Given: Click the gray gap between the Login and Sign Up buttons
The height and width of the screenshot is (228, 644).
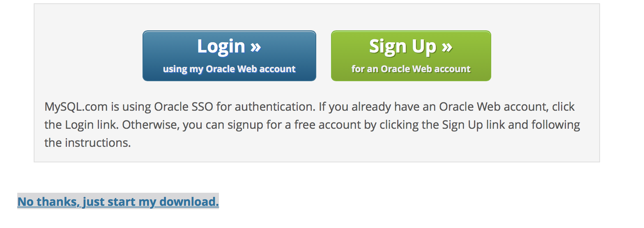Looking at the screenshot, I should pos(324,56).
